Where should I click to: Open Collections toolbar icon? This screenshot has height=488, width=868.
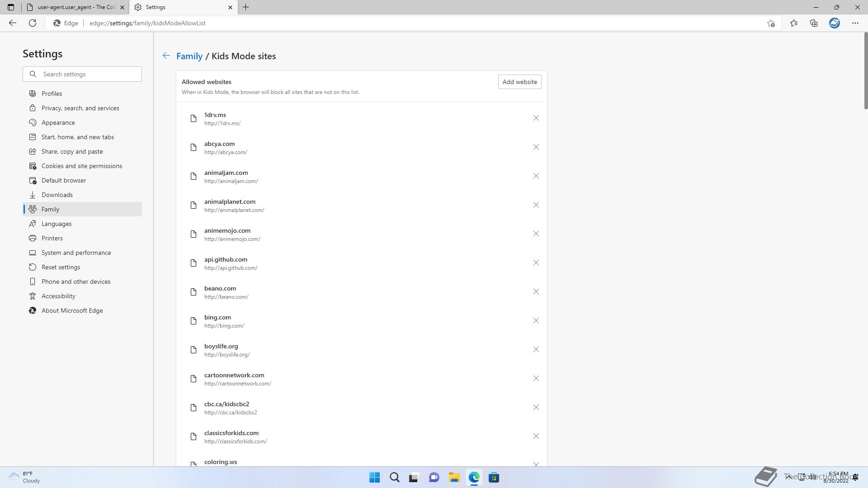click(x=814, y=23)
